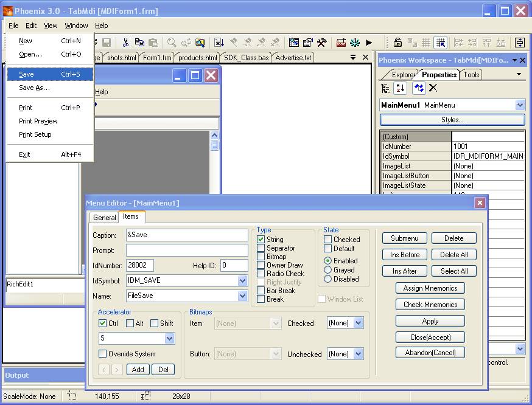Click the teal snowflake icon in toolbar
Image resolution: width=532 pixels, height=405 pixels.
point(355,43)
